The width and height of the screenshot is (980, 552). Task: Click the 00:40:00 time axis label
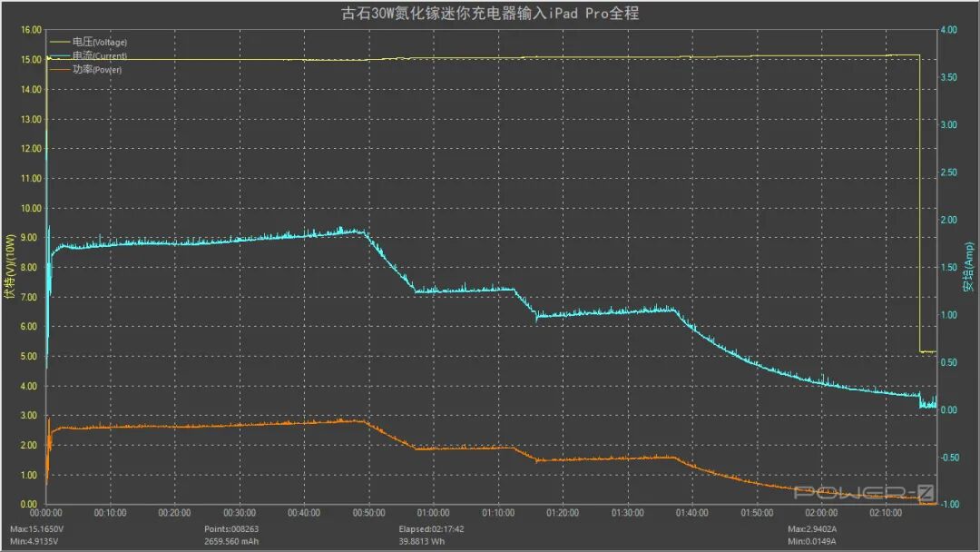click(304, 513)
